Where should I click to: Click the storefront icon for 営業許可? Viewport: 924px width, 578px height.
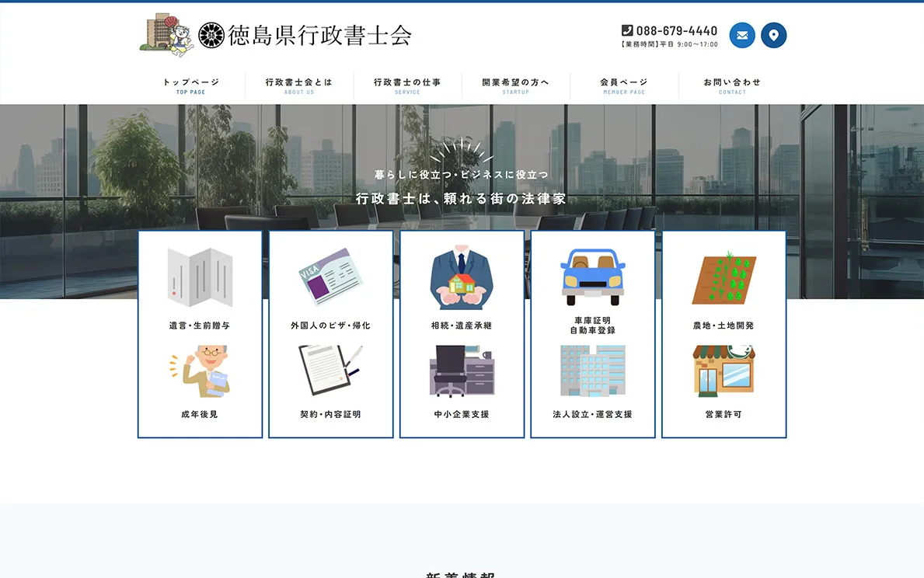click(724, 371)
